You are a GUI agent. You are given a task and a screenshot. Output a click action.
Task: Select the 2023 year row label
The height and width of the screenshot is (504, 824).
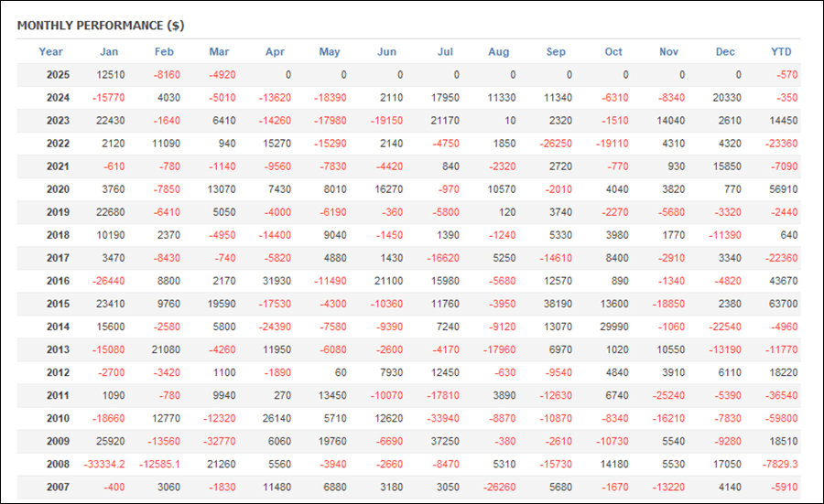pyautogui.click(x=58, y=120)
